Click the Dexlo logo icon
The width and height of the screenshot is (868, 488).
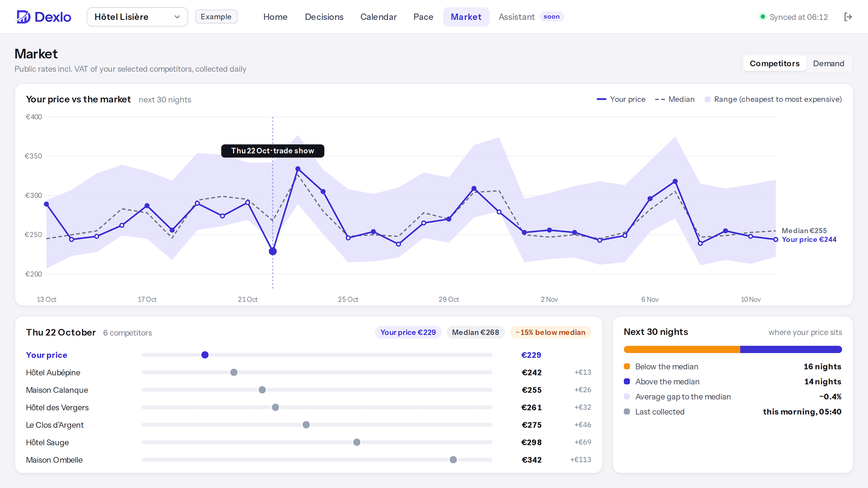23,17
